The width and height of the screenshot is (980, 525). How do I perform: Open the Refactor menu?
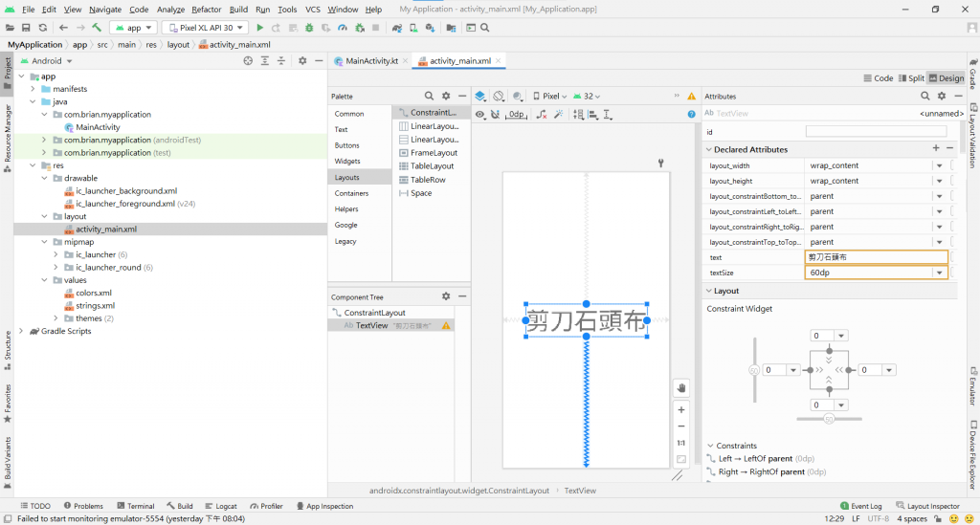click(207, 10)
